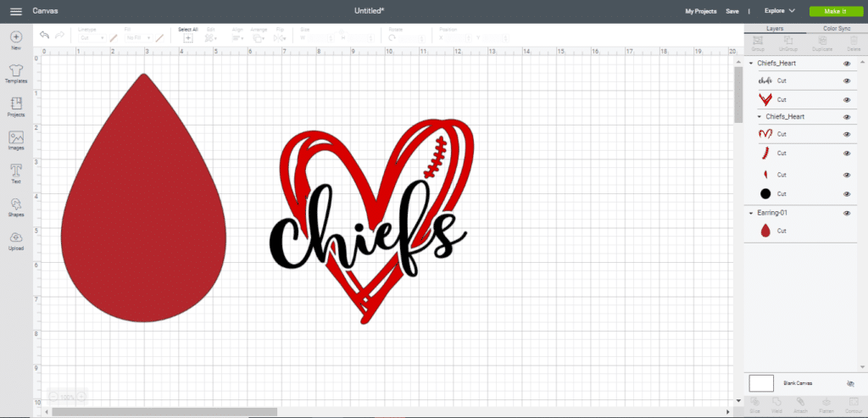
Task: Click the Redo arrow
Action: pos(59,35)
